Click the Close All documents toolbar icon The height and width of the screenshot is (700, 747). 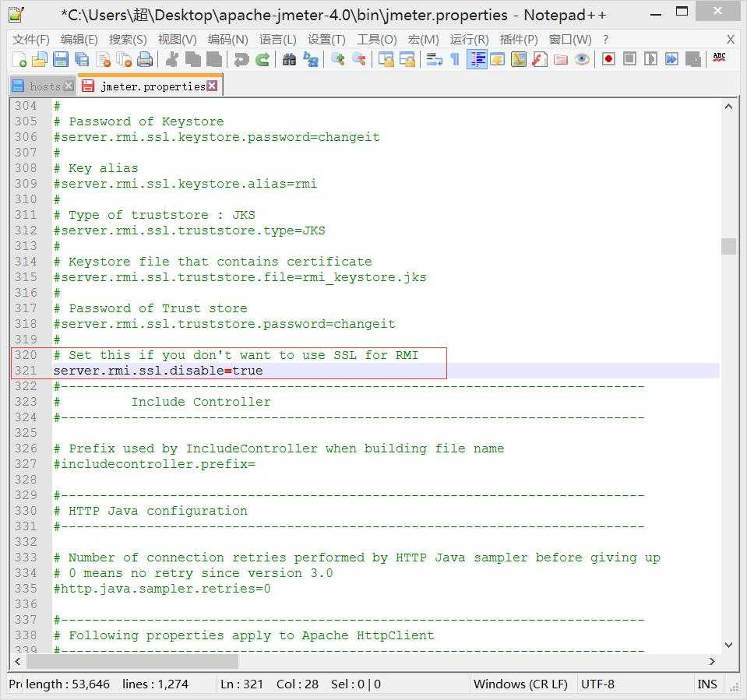pos(124,59)
